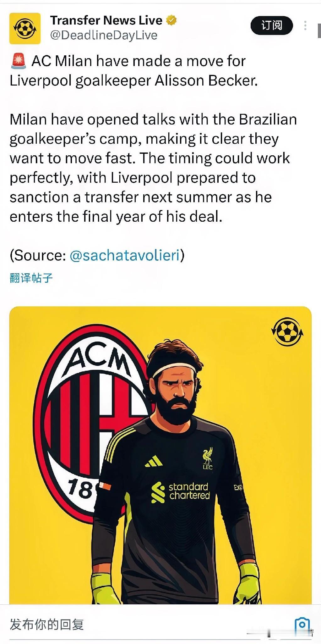Tap the @DeadlineDayLive handle

click(x=104, y=35)
